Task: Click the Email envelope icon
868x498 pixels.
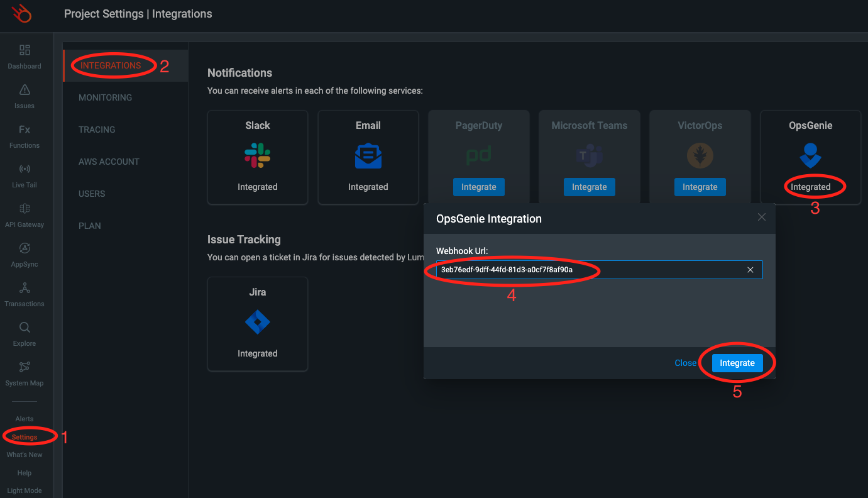Action: click(368, 156)
